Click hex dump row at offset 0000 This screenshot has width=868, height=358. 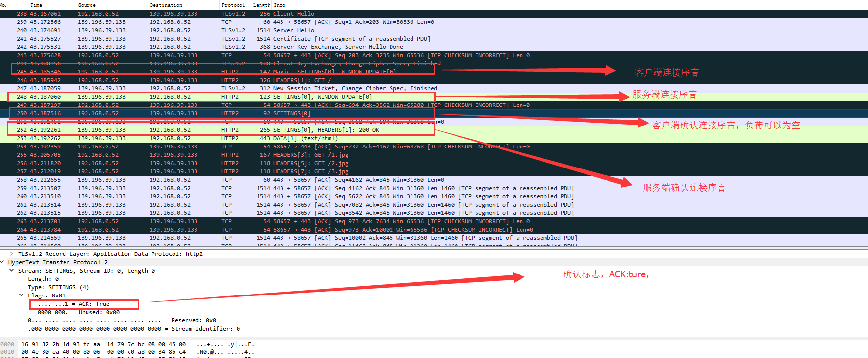pyautogui.click(x=127, y=344)
